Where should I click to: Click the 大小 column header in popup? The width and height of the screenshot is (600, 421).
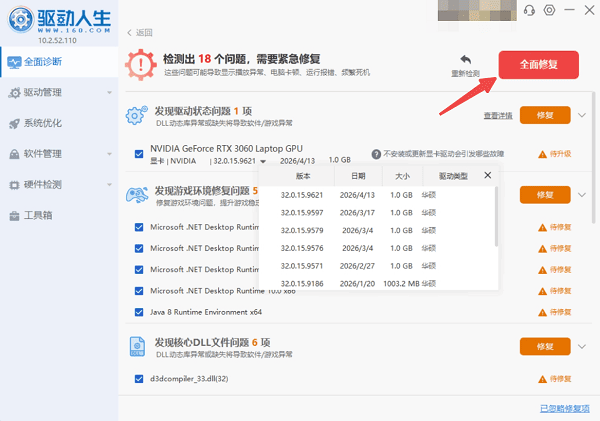402,176
